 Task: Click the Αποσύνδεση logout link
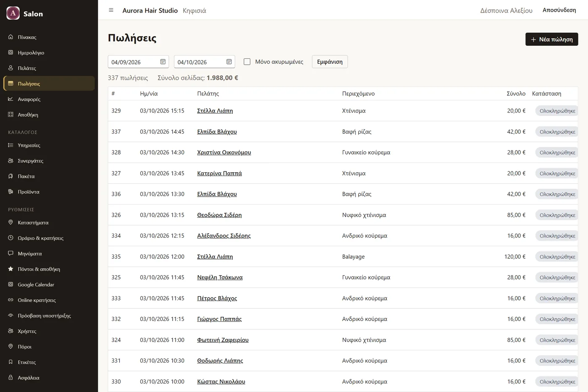(x=559, y=10)
